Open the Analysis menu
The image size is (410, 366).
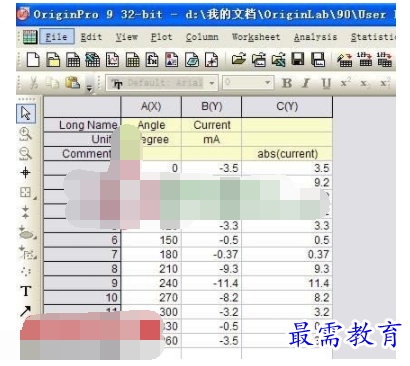pos(315,37)
